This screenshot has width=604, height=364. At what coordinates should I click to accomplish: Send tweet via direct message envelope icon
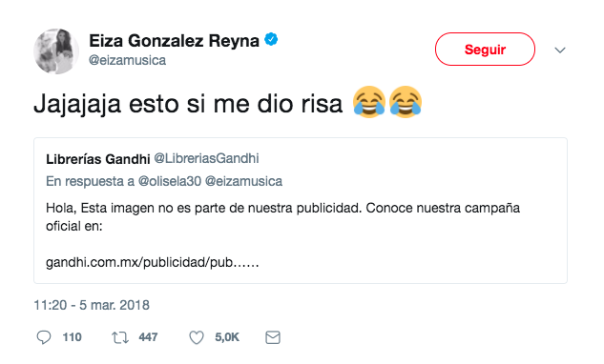(x=273, y=337)
